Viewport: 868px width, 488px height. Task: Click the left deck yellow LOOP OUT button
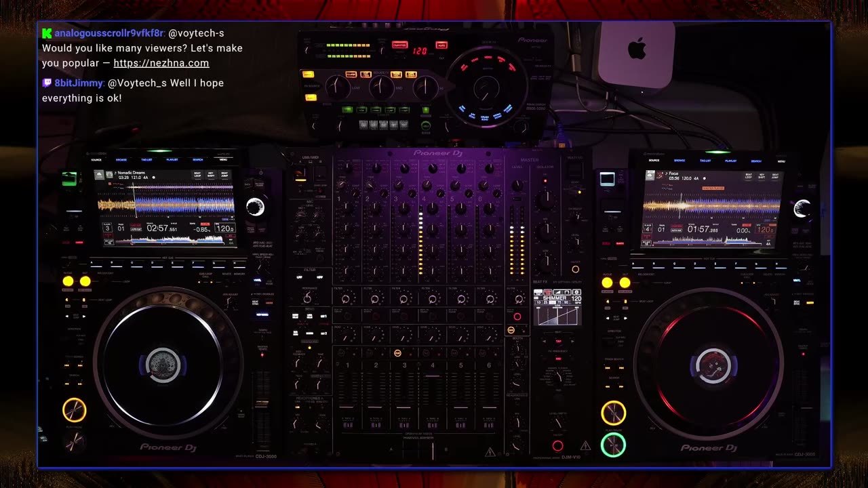tap(85, 281)
